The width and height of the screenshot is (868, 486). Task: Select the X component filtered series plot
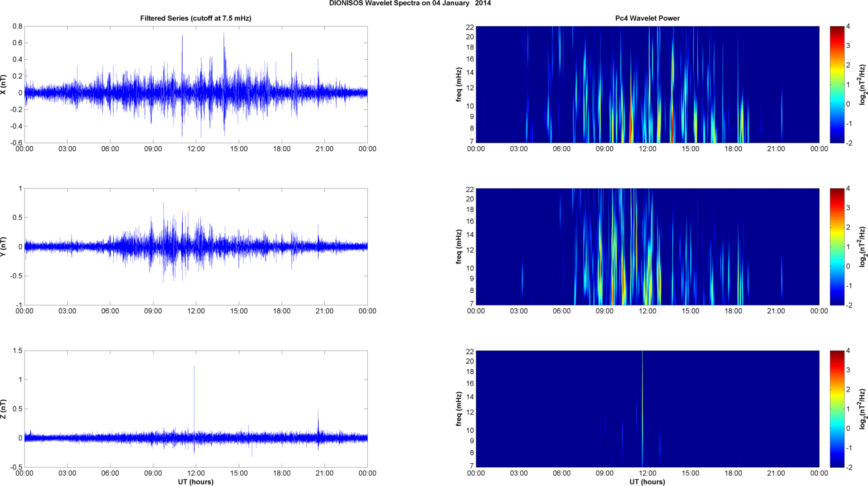(196, 84)
